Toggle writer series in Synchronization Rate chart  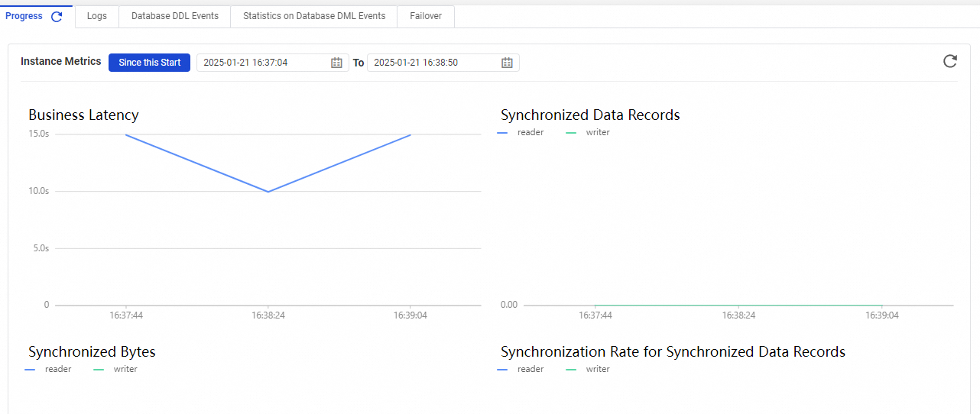tap(589, 369)
